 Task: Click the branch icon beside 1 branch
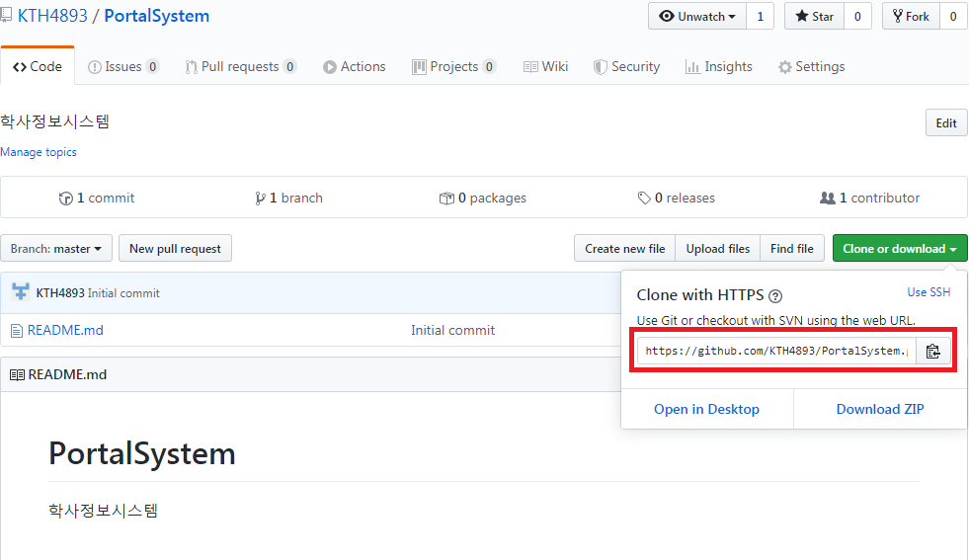[260, 199]
